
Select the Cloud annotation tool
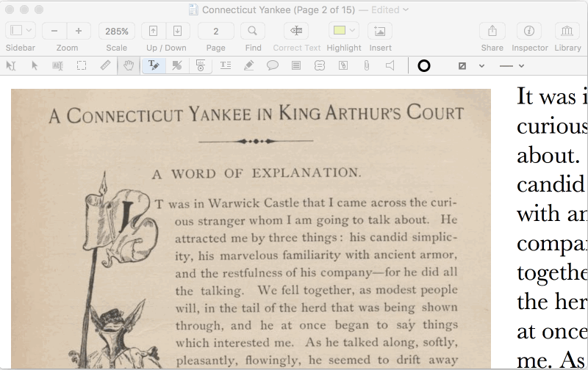pyautogui.click(x=320, y=66)
